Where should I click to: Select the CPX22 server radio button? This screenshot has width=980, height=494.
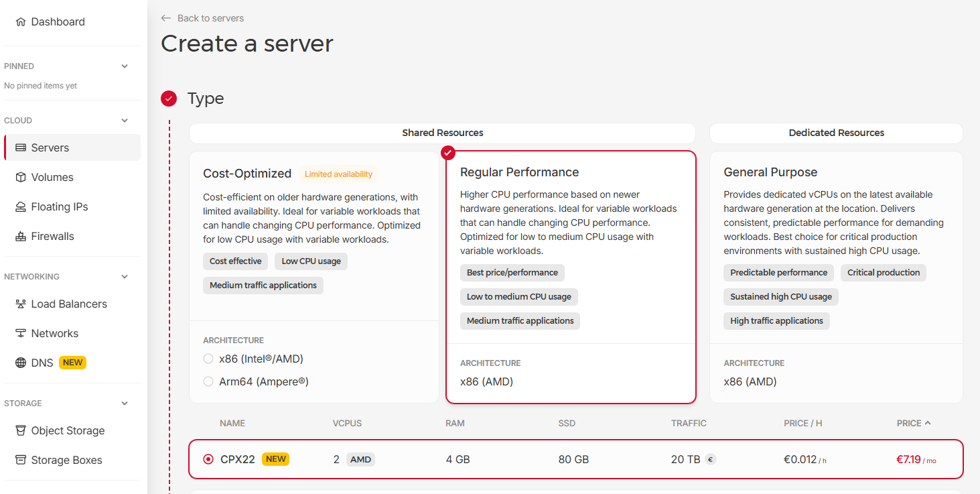click(x=208, y=460)
